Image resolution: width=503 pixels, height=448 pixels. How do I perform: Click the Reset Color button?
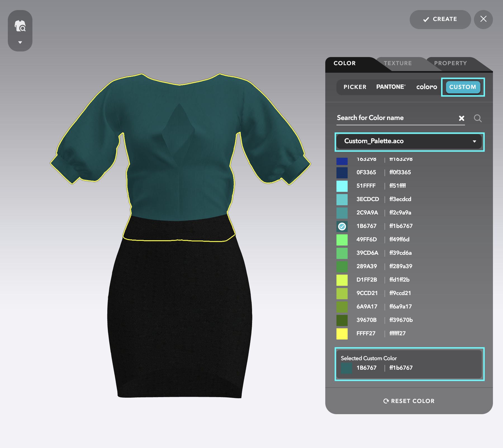409,401
